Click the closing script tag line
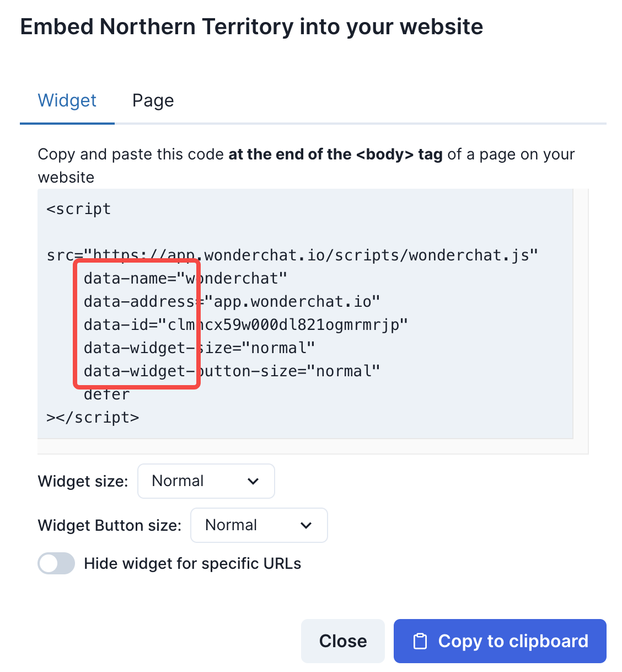Image resolution: width=622 pixels, height=672 pixels. click(93, 417)
